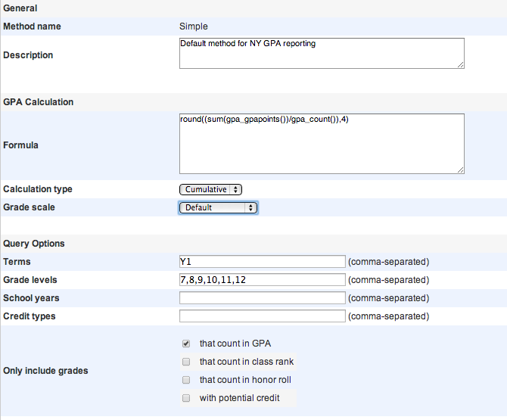The width and height of the screenshot is (507, 420).
Task: Uncheck the 'that count in GPA' checkbox
Action: 186,344
